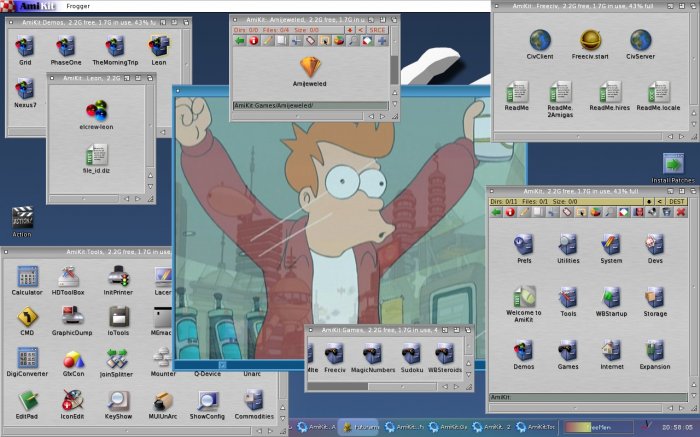Image resolution: width=700 pixels, height=437 pixels.
Task: Click the FreeMem gauge in taskbar
Action: (x=599, y=427)
